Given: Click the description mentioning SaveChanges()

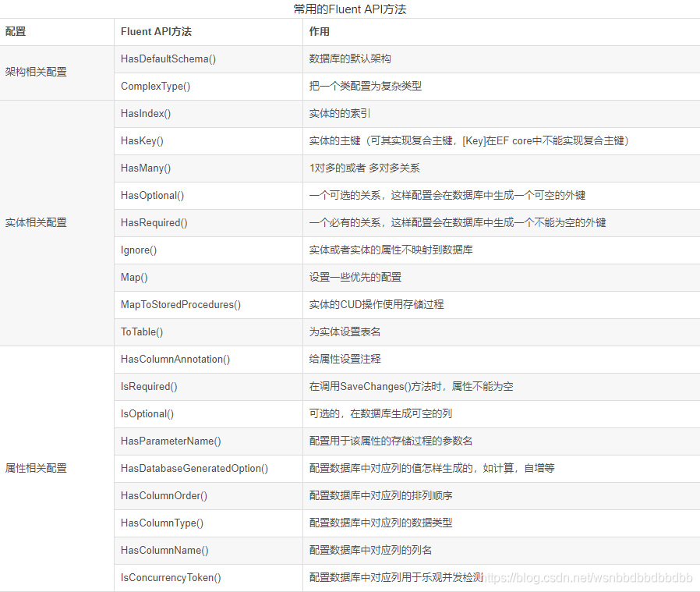Looking at the screenshot, I should click(411, 386).
